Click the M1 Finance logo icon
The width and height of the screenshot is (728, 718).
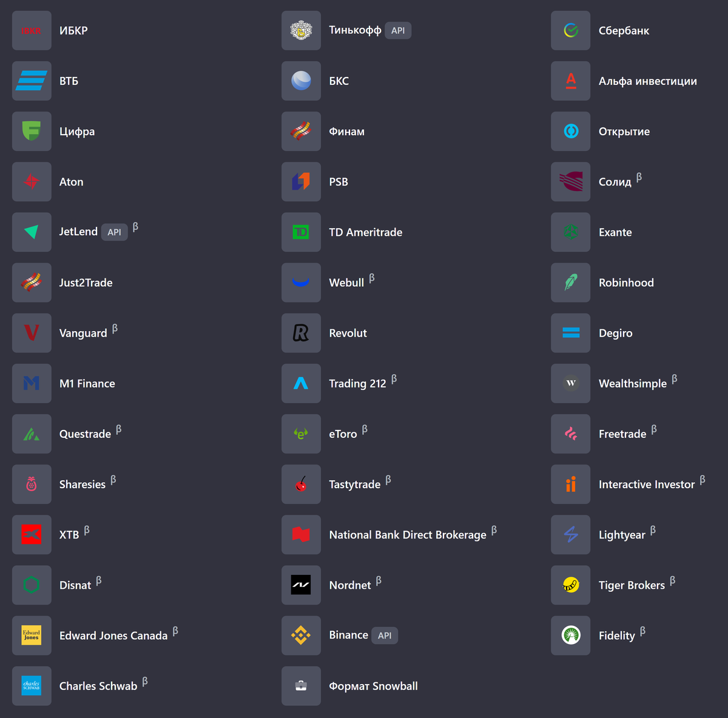coord(32,383)
